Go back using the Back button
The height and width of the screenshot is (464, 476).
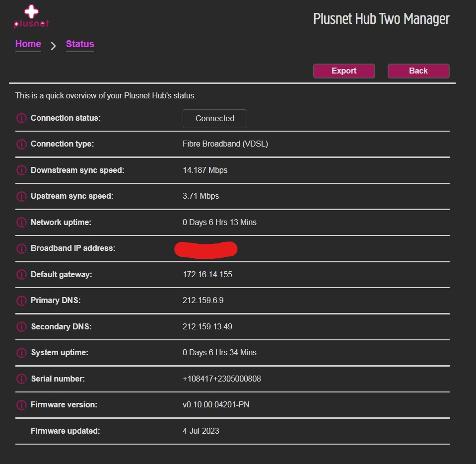(418, 71)
